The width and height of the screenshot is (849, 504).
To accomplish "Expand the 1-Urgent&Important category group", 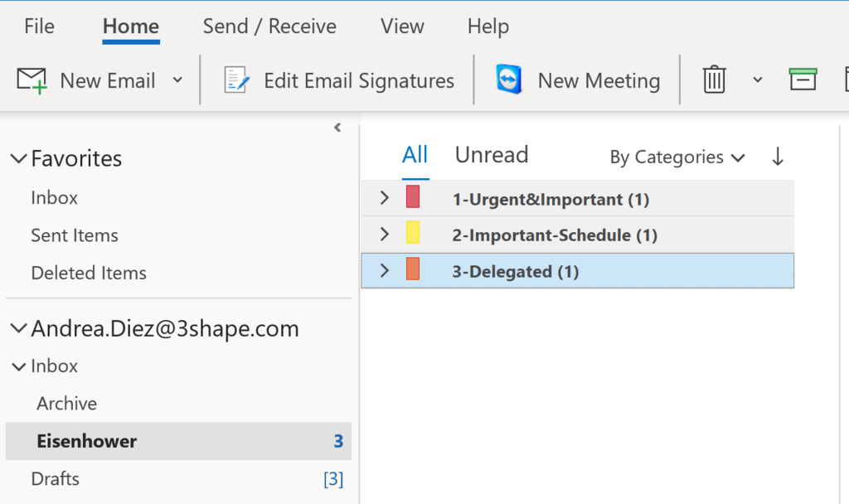I will click(x=384, y=198).
